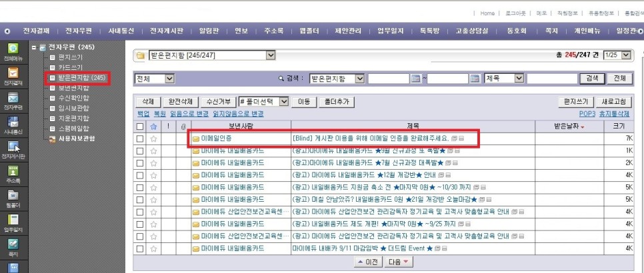Viewport: 644px width, 273px height.
Task: Open 제안관리 in the top menu
Action: pyautogui.click(x=348, y=31)
